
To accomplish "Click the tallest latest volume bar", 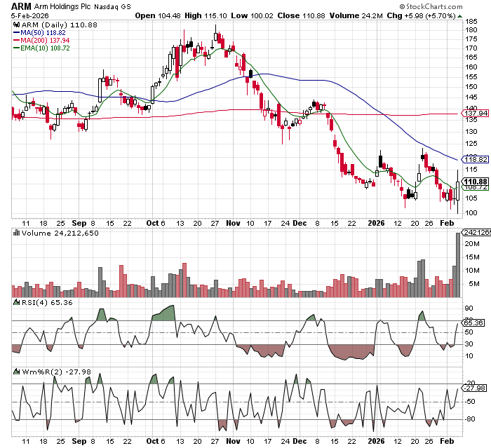I will click(458, 265).
